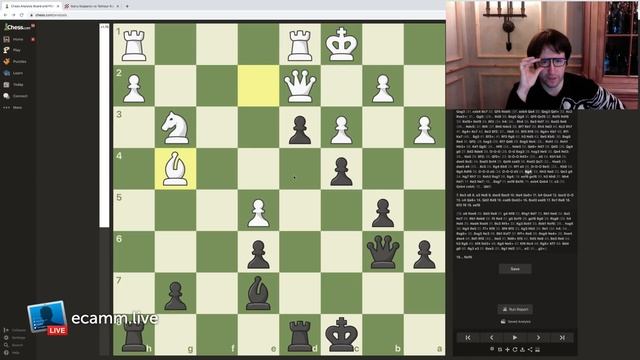
Task: Go to Puzzles in the sidebar
Action: click(x=15, y=61)
